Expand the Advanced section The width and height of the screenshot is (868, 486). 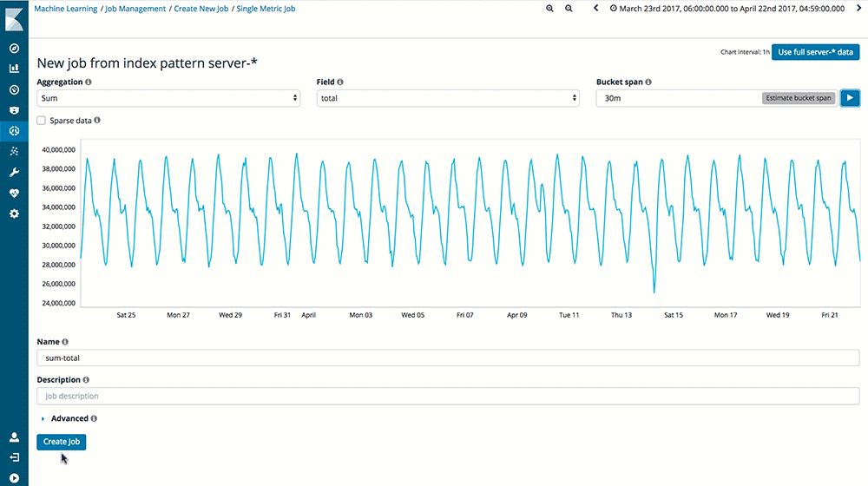(x=69, y=418)
